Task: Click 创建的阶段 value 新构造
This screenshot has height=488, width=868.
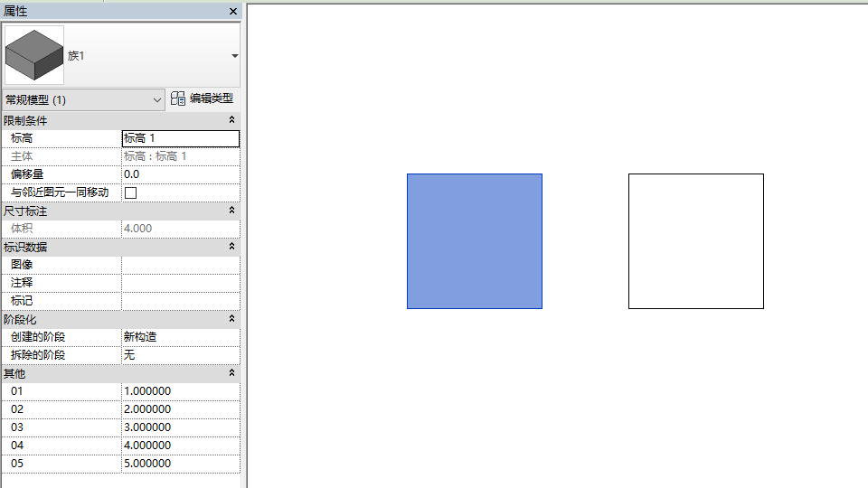Action: pos(181,337)
